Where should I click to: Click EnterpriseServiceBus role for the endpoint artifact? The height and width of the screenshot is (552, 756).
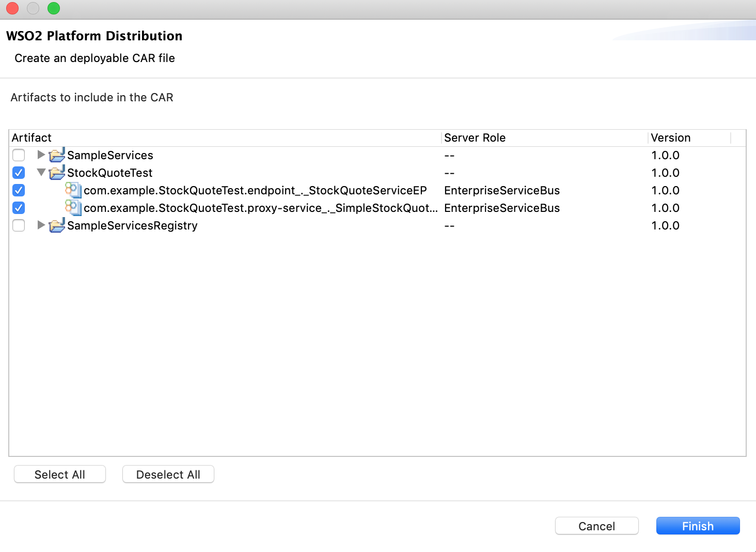click(x=502, y=190)
